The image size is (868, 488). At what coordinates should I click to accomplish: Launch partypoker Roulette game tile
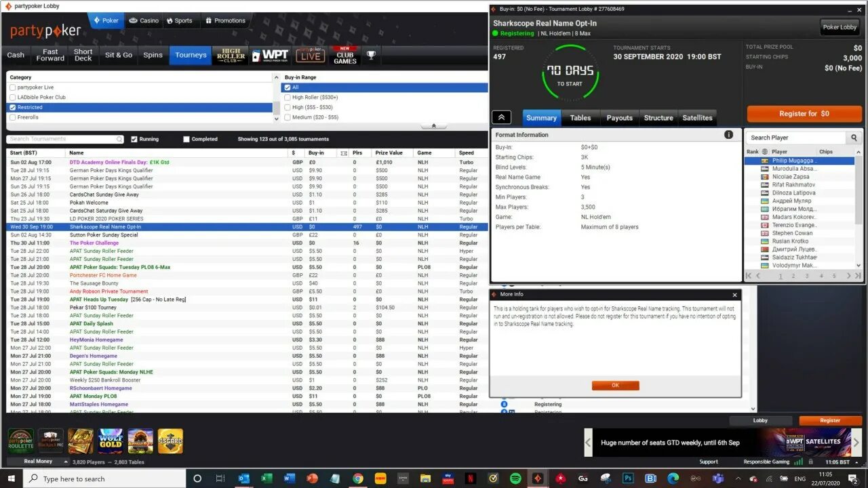(x=20, y=441)
